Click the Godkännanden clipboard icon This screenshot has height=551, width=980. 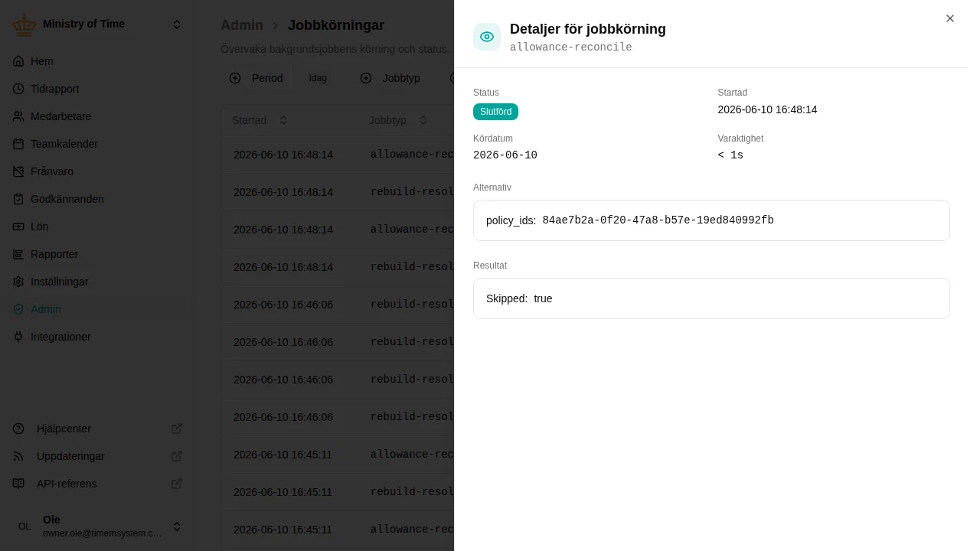click(18, 199)
